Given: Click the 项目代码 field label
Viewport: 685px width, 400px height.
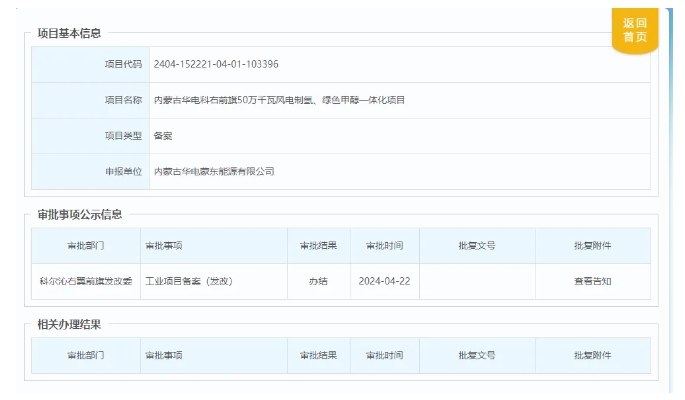Looking at the screenshot, I should click(123, 64).
